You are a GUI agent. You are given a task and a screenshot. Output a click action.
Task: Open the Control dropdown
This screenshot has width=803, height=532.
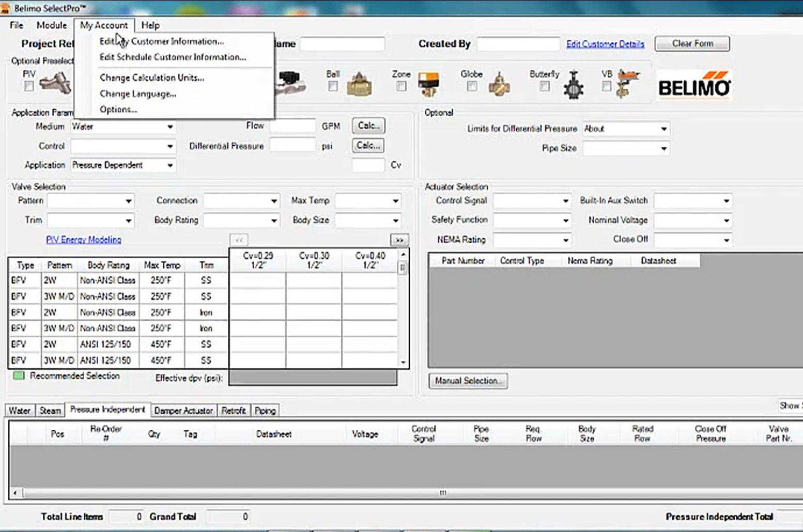[123, 146]
